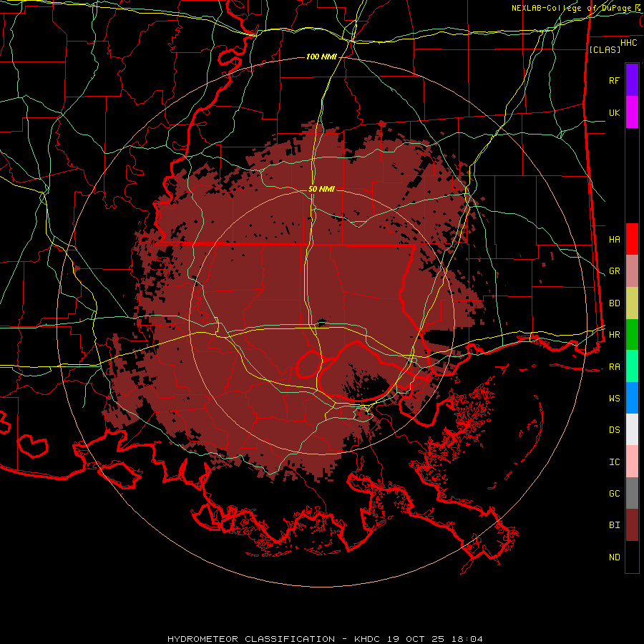
Task: Click the WS legend label
Action: pos(614,399)
